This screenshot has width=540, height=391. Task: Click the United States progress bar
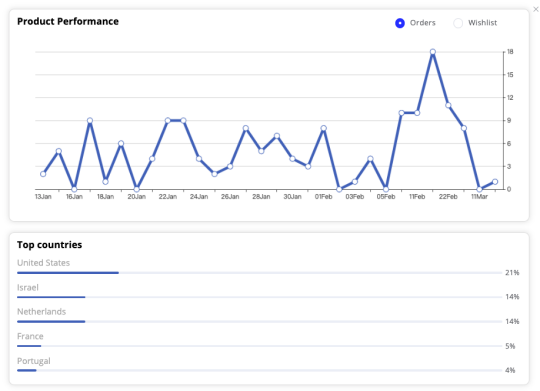pyautogui.click(x=260, y=273)
